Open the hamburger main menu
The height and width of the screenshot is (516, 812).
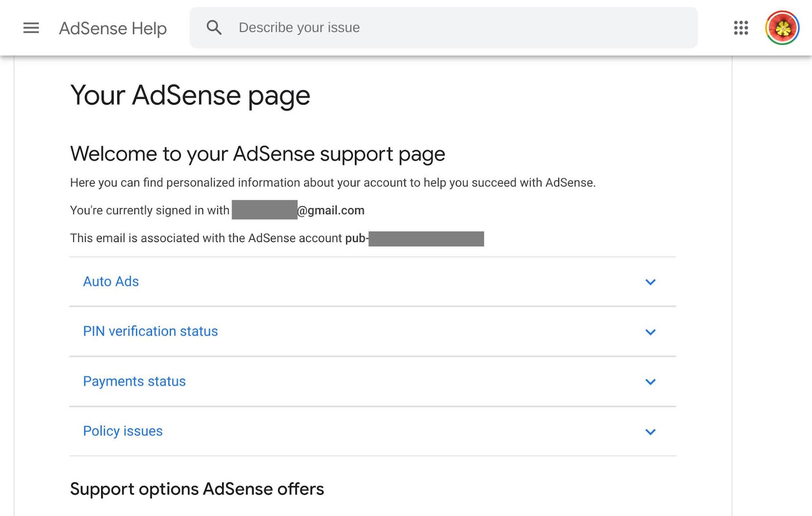(x=31, y=28)
